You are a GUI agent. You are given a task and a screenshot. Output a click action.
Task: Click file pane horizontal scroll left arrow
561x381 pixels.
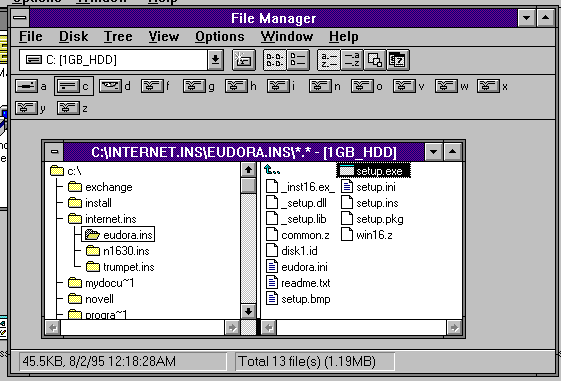tap(269, 327)
